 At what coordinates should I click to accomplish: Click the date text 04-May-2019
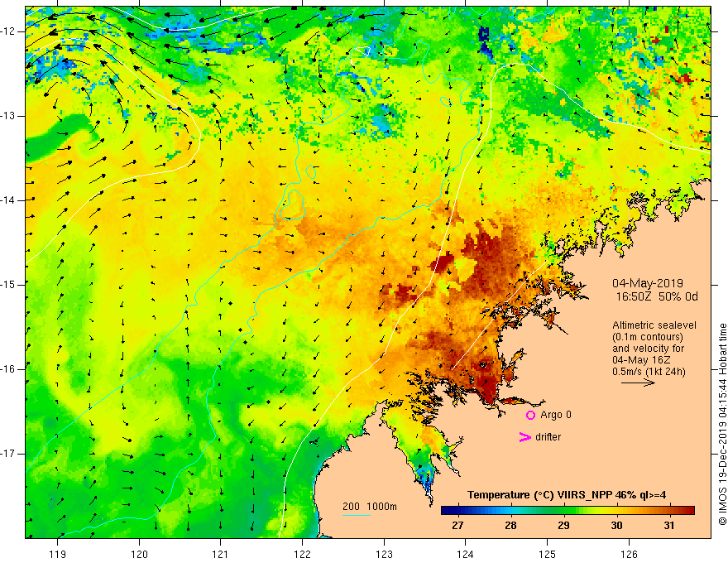click(x=647, y=283)
